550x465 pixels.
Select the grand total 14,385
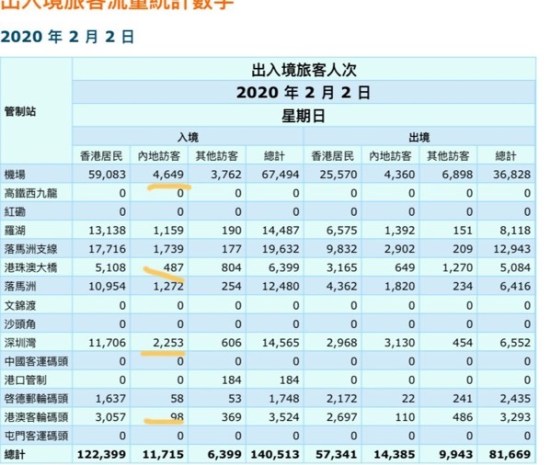[x=395, y=455]
